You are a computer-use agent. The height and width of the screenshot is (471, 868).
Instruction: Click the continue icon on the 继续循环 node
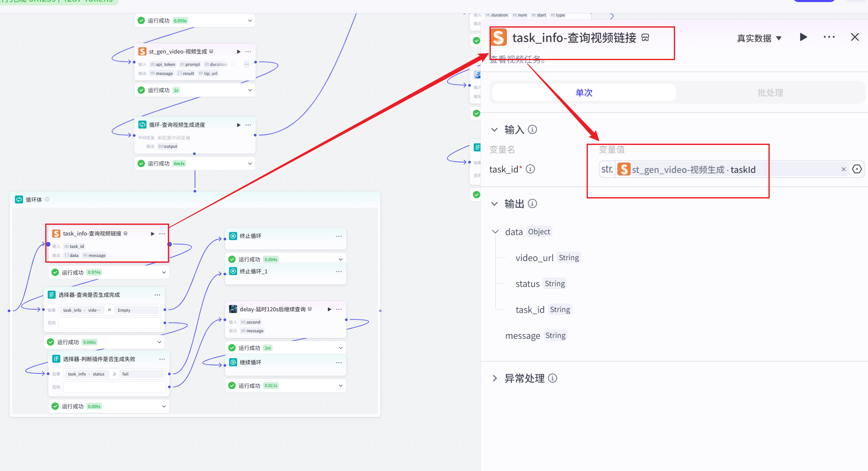tap(233, 362)
